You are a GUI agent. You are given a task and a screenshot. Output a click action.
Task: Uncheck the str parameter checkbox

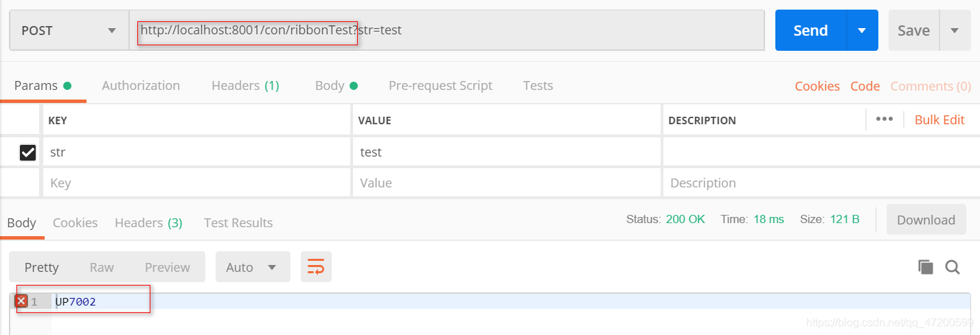pos(27,152)
